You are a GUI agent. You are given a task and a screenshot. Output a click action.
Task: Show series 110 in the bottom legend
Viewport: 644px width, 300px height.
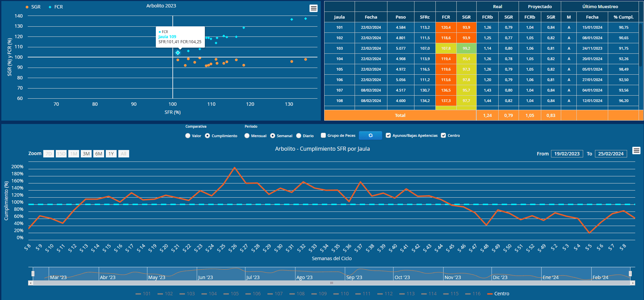pyautogui.click(x=341, y=294)
